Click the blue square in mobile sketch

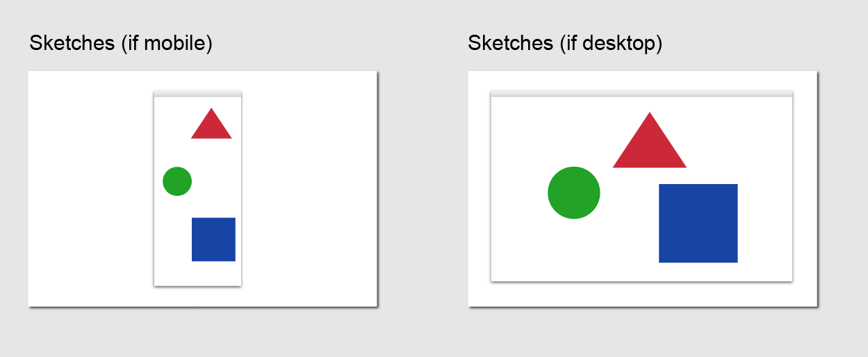click(x=213, y=240)
